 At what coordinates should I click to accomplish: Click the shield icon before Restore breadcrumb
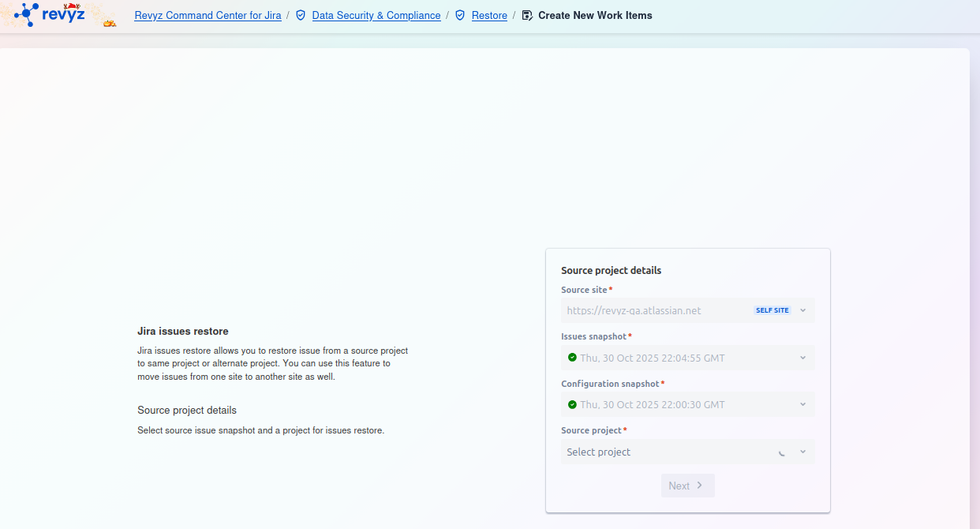(x=460, y=15)
